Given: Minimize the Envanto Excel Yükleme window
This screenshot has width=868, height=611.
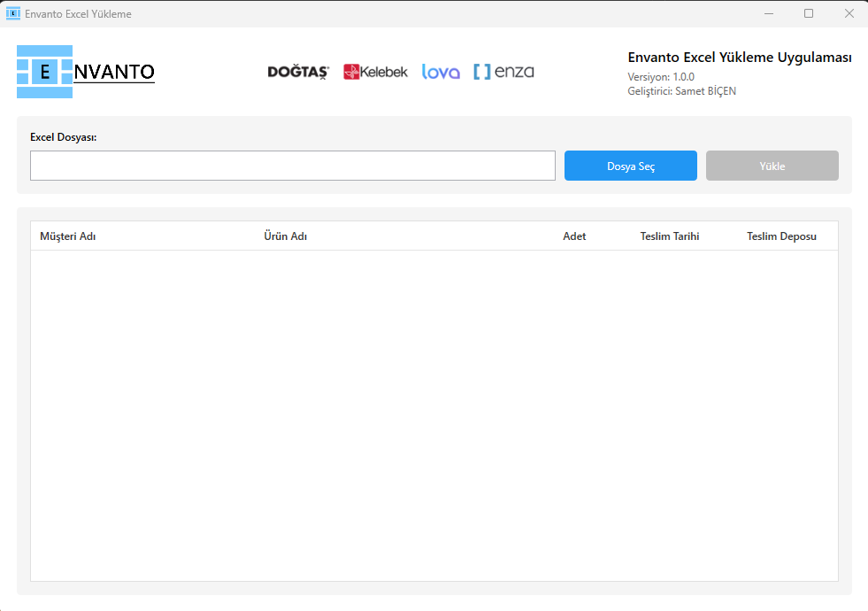Looking at the screenshot, I should 768,13.
